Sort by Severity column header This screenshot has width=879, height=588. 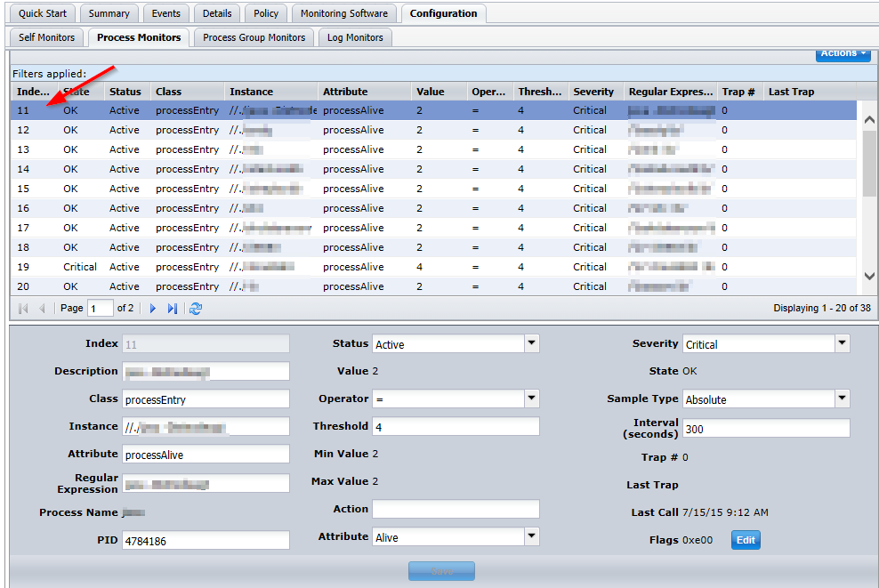596,92
